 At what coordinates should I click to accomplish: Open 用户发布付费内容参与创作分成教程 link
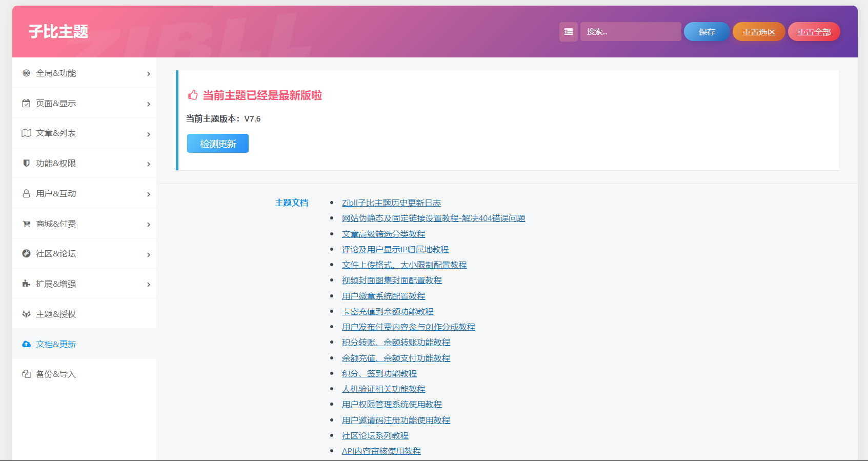(409, 327)
